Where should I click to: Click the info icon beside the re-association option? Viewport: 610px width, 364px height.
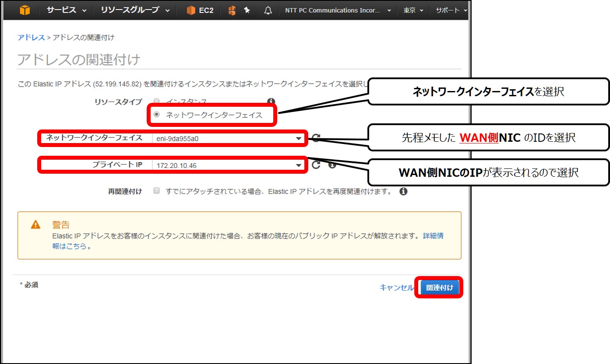403,192
